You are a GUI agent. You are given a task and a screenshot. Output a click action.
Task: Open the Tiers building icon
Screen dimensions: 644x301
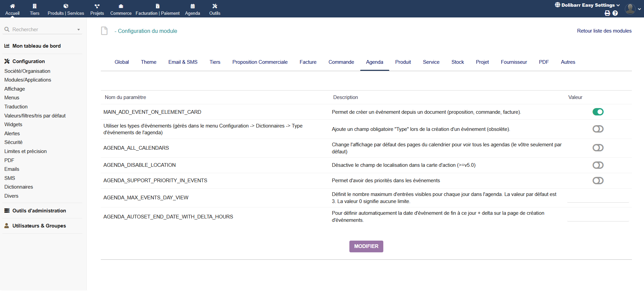pos(35,6)
